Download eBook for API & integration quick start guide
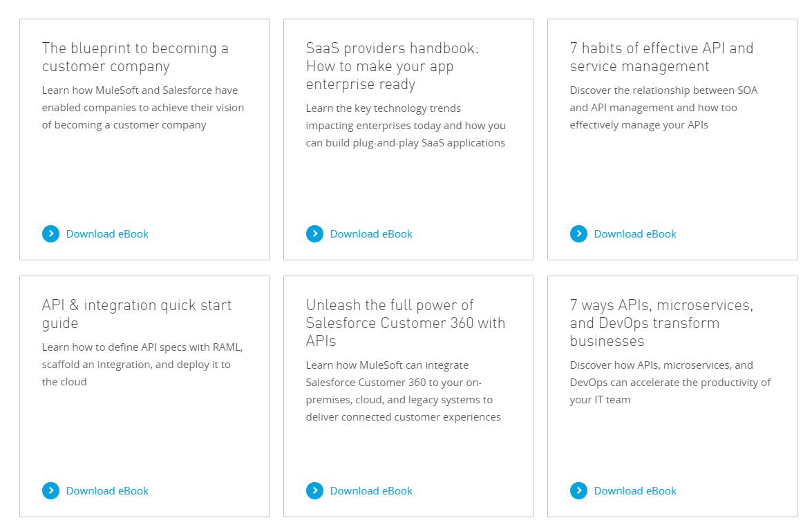The image size is (812, 529). pyautogui.click(x=107, y=491)
